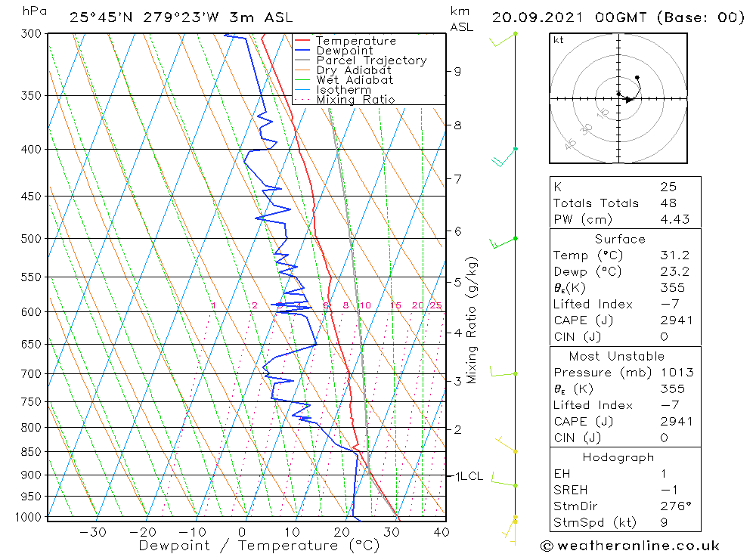Viewport: 756px width, 554px height.
Task: Click the K index value 25
Action: [668, 187]
